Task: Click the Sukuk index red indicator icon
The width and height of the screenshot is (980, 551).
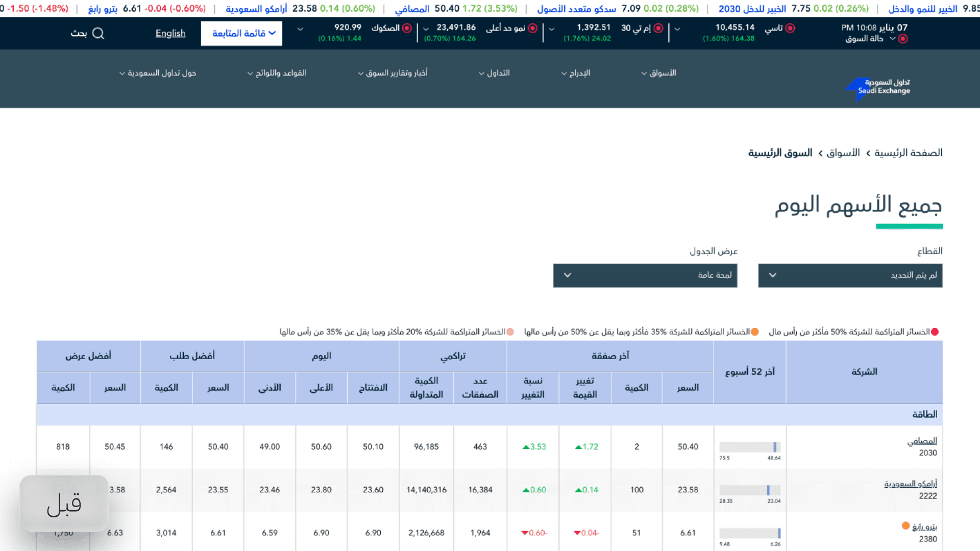Action: [407, 29]
